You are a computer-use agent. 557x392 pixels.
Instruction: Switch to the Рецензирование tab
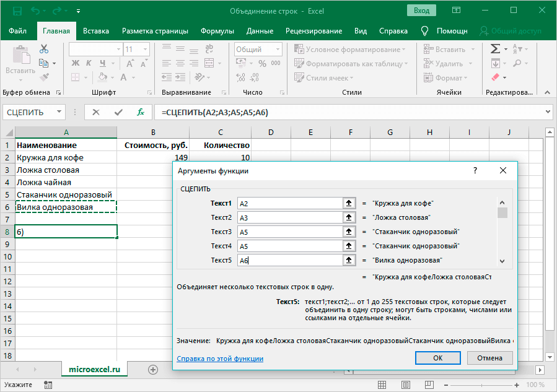[314, 31]
